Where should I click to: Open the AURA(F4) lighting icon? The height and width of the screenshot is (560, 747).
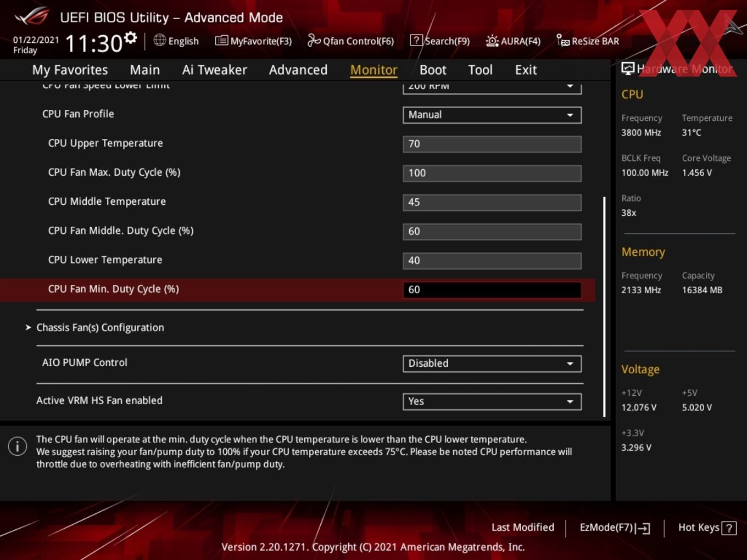click(x=492, y=41)
